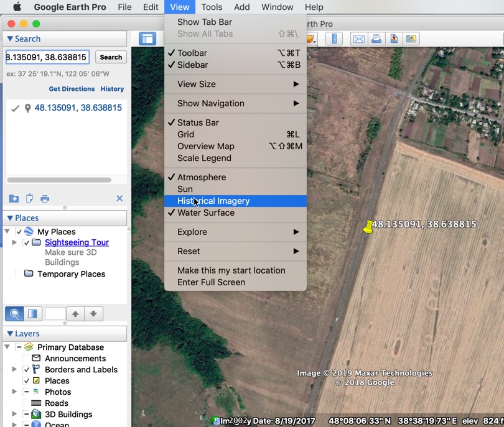Click the copy to clipboard icon below results
This screenshot has height=427, width=504.
29,198
